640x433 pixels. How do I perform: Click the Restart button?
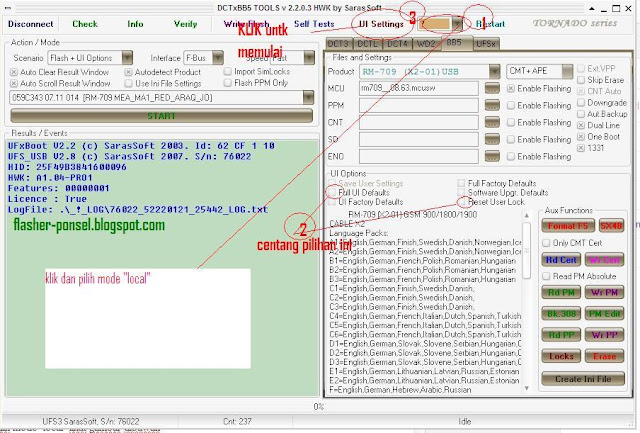[490, 24]
